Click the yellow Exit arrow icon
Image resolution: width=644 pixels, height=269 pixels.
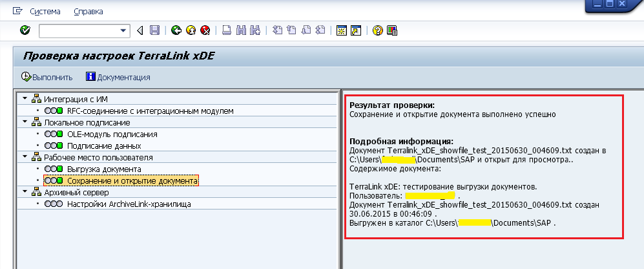pos(191,30)
